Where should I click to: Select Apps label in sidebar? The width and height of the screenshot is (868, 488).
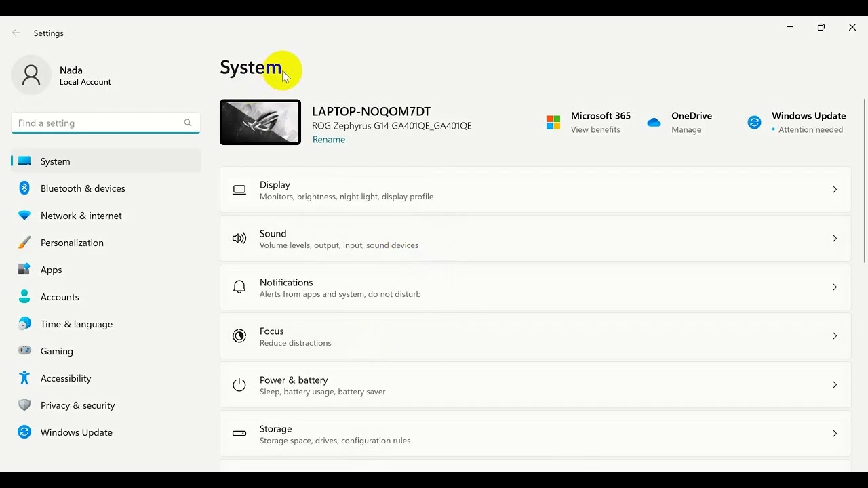[52, 270]
